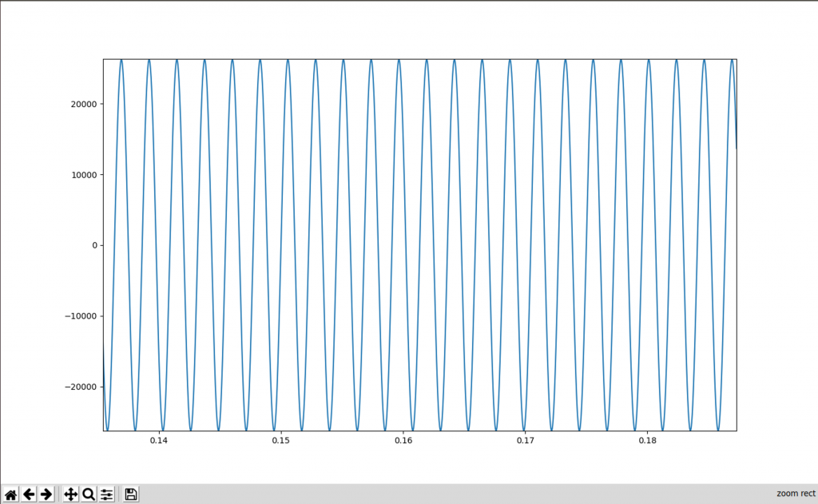Click the 10000 y-axis tick label

[x=84, y=175]
